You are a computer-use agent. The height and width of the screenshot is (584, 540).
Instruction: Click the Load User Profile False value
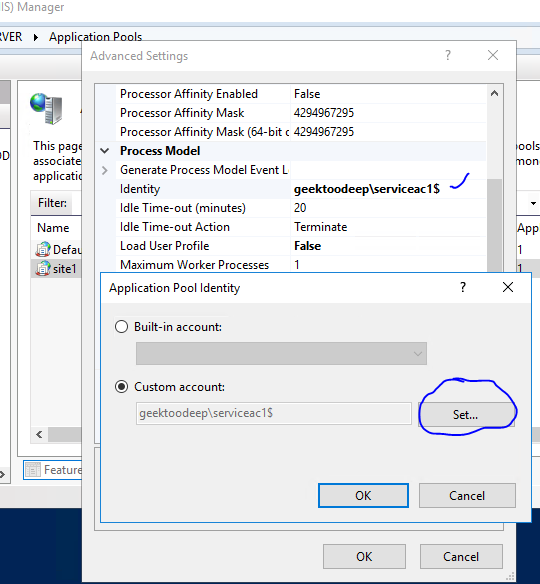coord(308,246)
